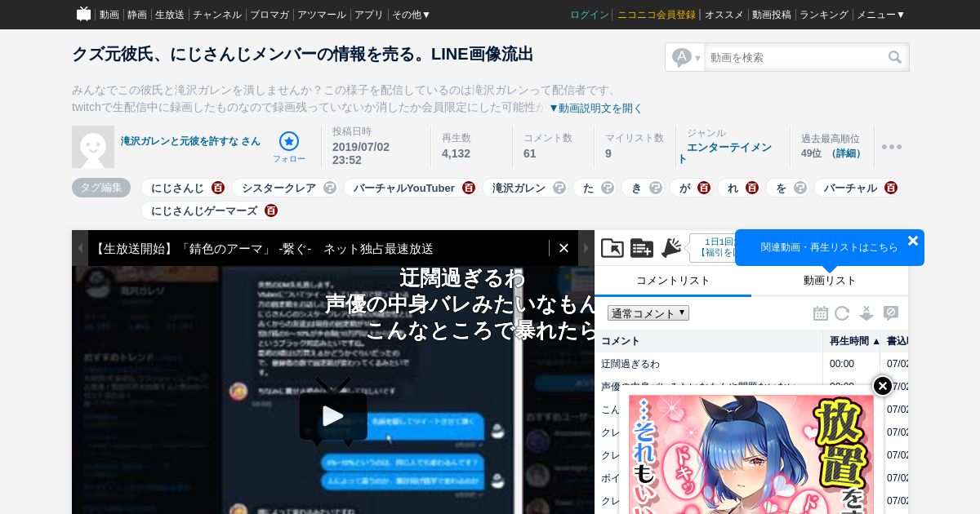This screenshot has height=514, width=980.
Task: Open the 動画 menu item
Action: 109,15
